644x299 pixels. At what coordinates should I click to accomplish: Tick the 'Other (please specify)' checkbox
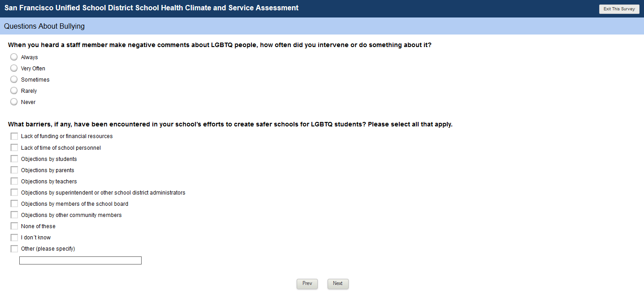14,248
